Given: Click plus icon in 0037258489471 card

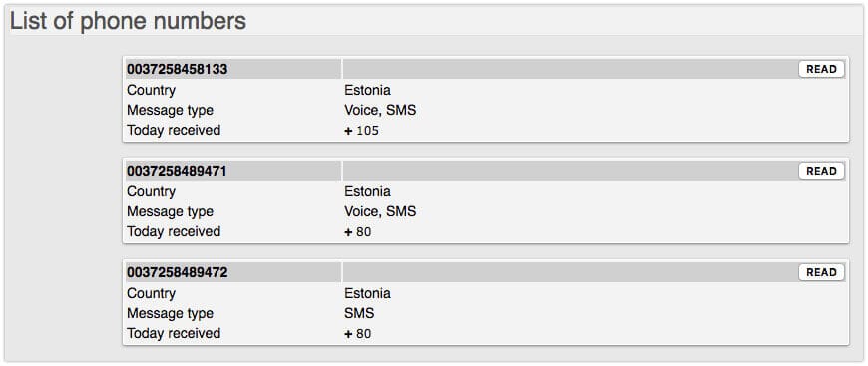Looking at the screenshot, I should (348, 232).
